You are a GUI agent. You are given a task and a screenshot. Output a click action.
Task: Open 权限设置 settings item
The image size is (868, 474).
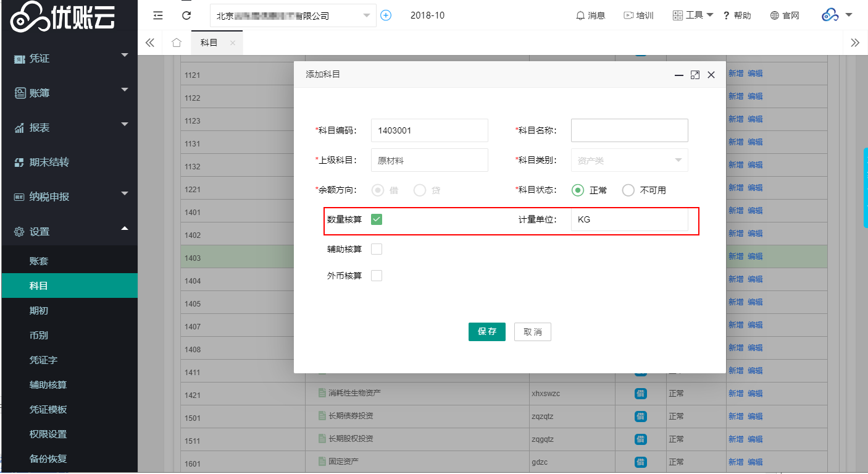[x=69, y=434]
